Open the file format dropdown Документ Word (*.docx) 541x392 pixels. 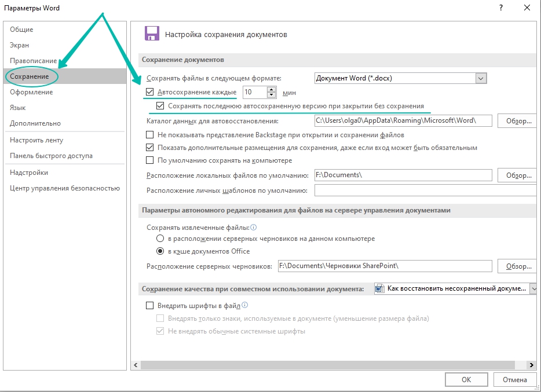tap(481, 78)
